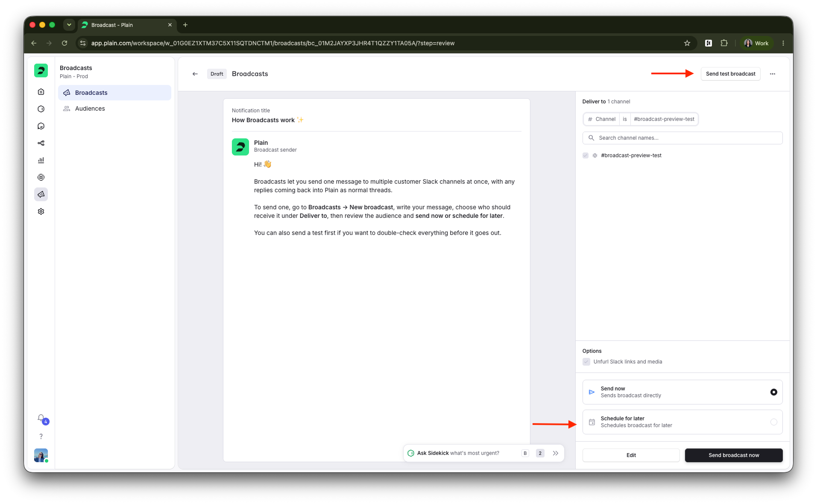Change the 'is' filter operator

[x=625, y=119]
